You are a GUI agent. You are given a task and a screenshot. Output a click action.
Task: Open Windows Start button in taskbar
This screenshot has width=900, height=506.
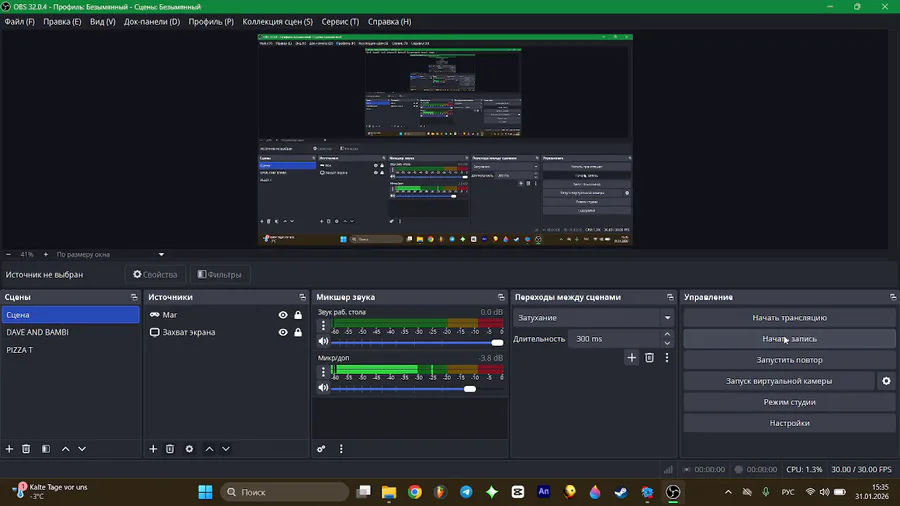(205, 492)
